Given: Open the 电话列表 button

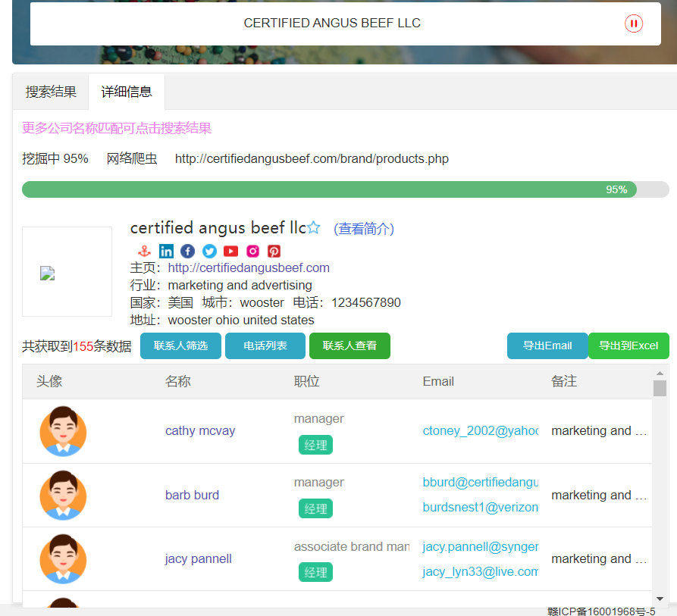Looking at the screenshot, I should click(265, 346).
